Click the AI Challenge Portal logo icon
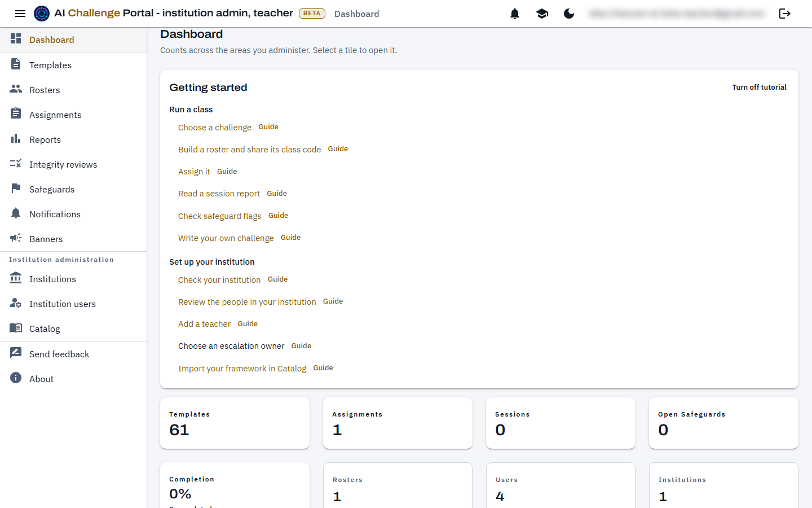 [x=42, y=14]
